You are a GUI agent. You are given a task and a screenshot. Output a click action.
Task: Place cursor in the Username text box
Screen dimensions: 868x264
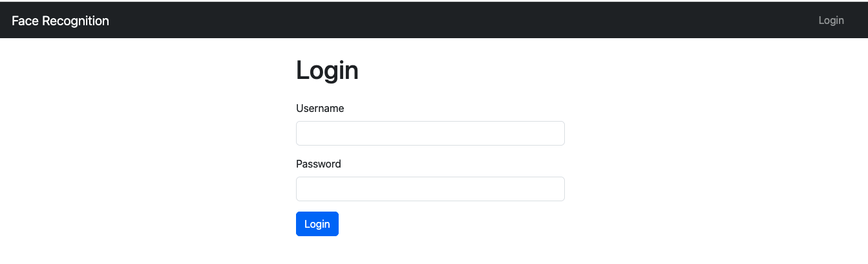click(x=430, y=133)
